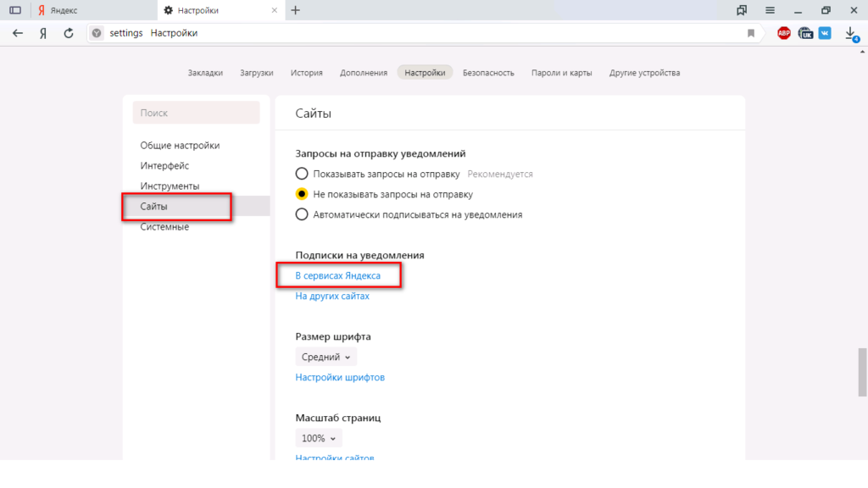
Task: Select 'Инструменты' in the sidebar
Action: tap(170, 186)
